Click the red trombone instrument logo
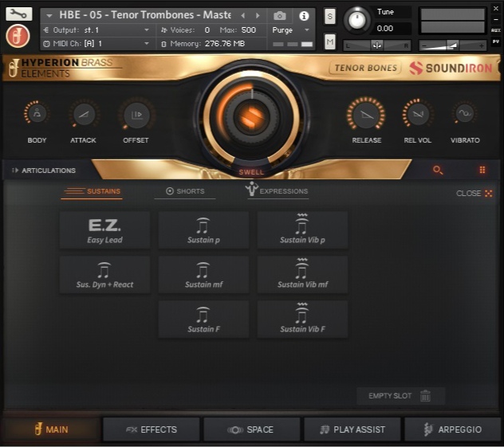This screenshot has height=447, width=504. coord(18,37)
